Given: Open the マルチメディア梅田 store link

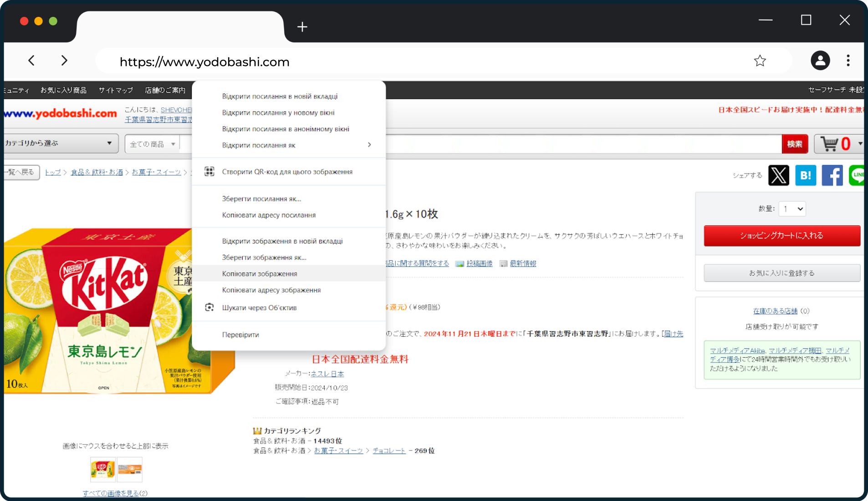Looking at the screenshot, I should 795,350.
